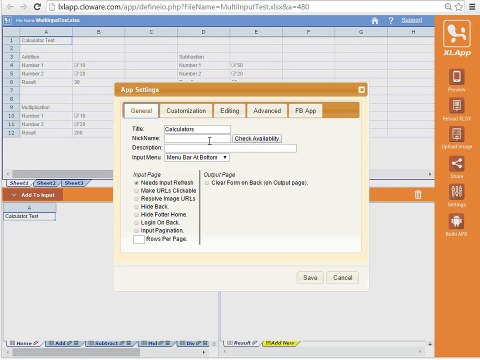
Task: Click the browser forward arrow
Action: pos(23,7)
